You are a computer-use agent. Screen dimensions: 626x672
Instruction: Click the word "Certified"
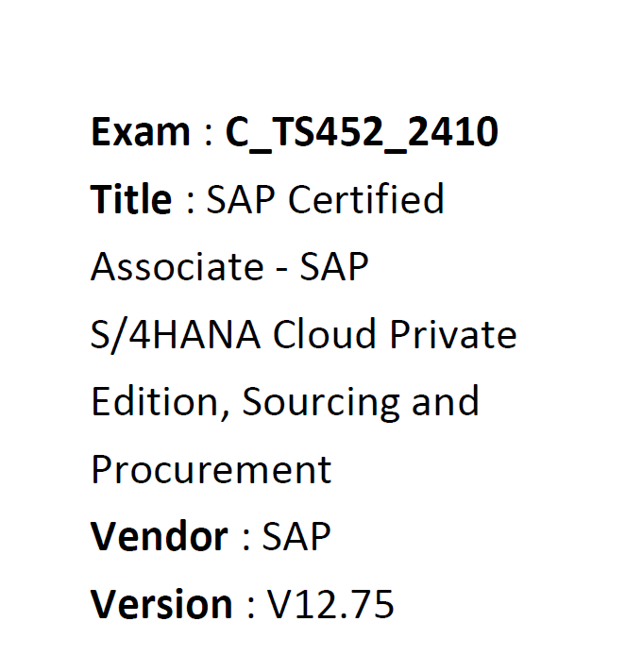pos(365,200)
